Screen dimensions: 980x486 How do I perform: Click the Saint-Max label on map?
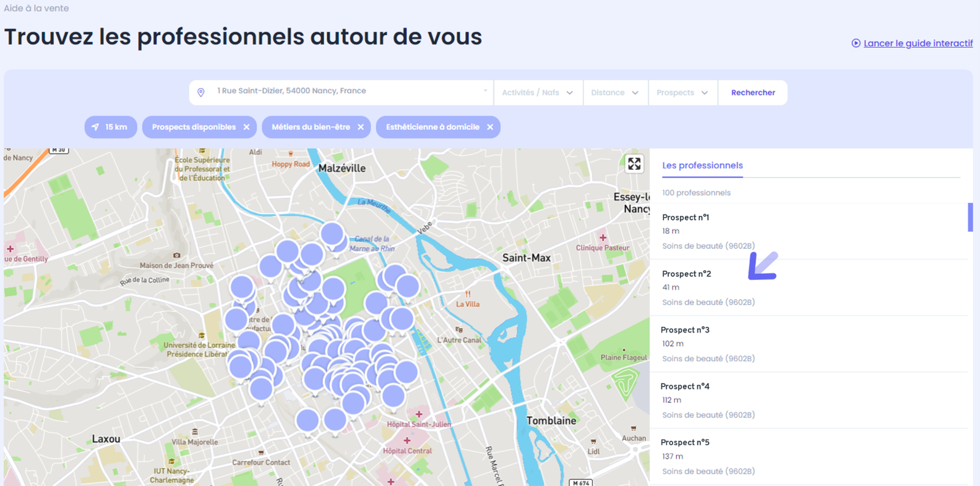[x=527, y=258]
